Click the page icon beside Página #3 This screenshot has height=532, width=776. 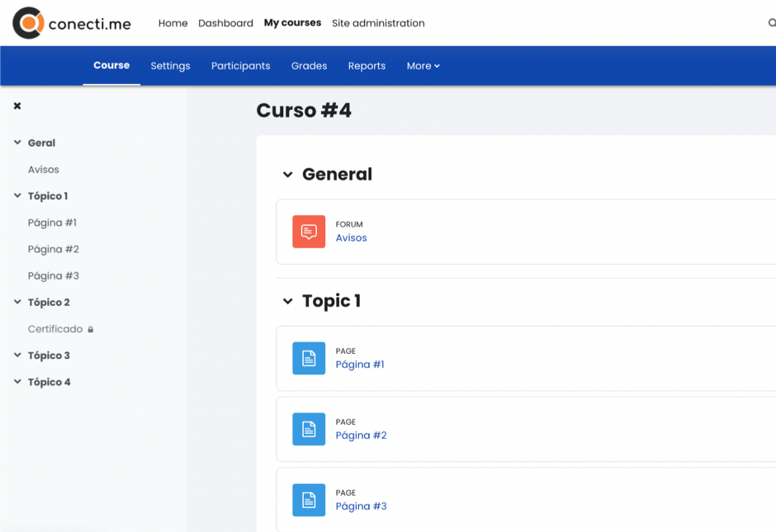309,501
